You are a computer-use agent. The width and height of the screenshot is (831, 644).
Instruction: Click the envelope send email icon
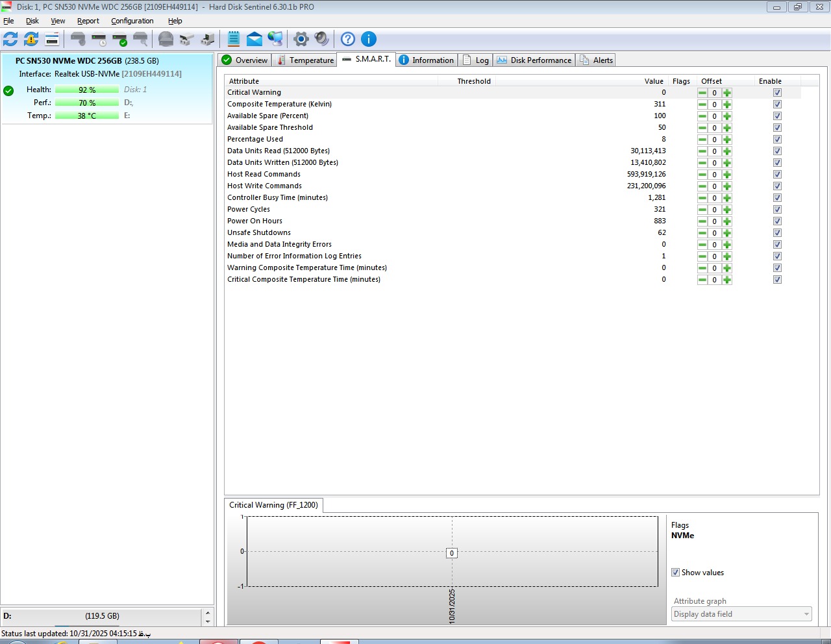pyautogui.click(x=254, y=39)
